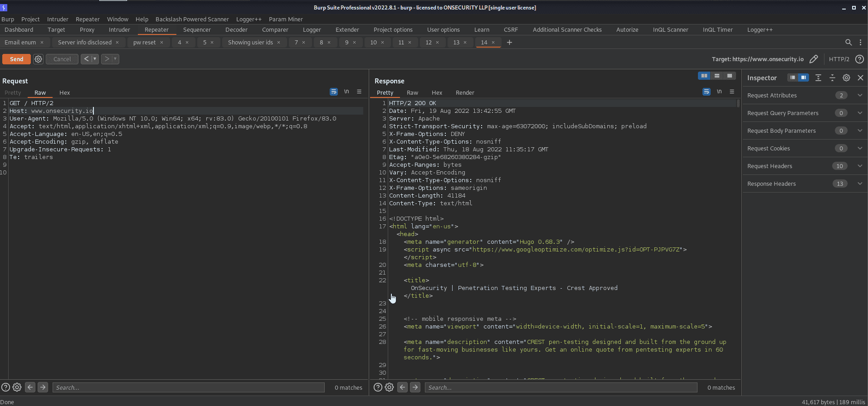
Task: Switch response view to Raw
Action: pyautogui.click(x=412, y=93)
